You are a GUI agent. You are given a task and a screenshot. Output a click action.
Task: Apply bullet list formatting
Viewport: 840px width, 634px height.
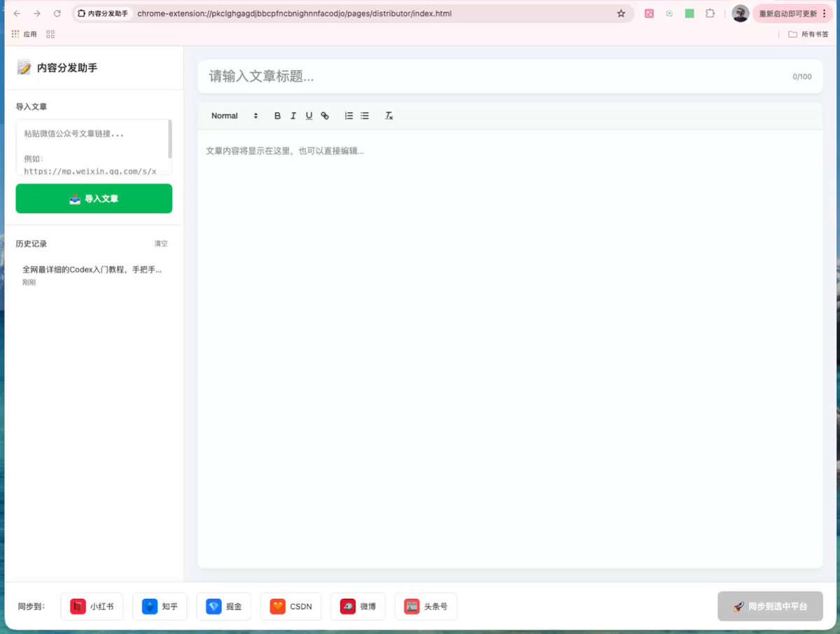pyautogui.click(x=365, y=116)
